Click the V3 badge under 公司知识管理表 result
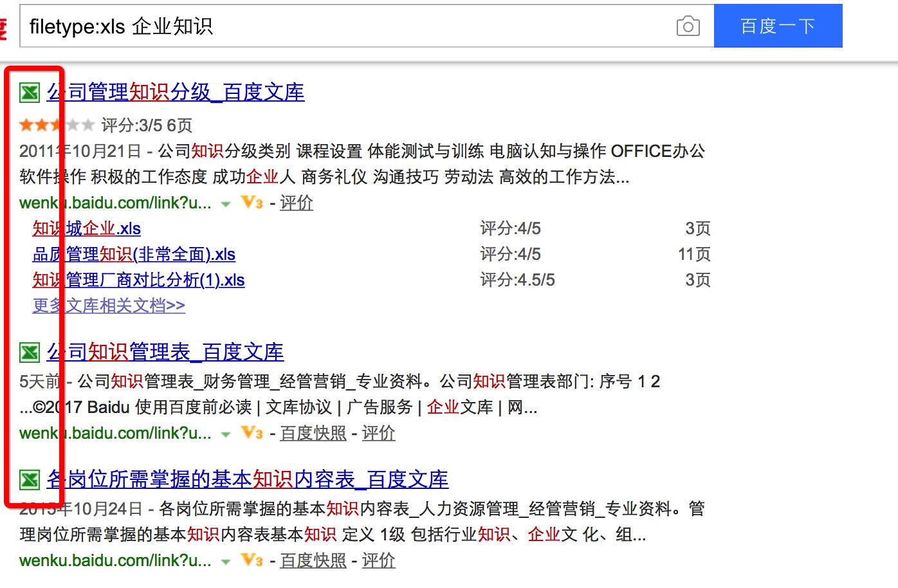The height and width of the screenshot is (588, 898). pos(250,434)
